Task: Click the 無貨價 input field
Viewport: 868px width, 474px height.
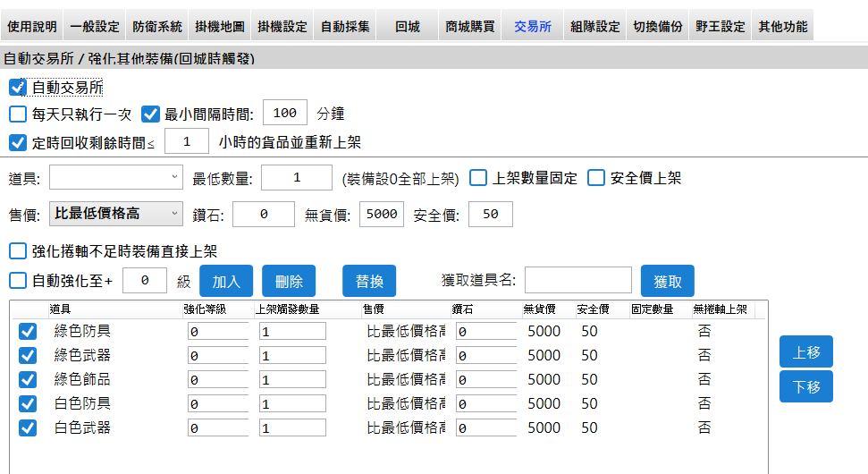Action: (382, 214)
